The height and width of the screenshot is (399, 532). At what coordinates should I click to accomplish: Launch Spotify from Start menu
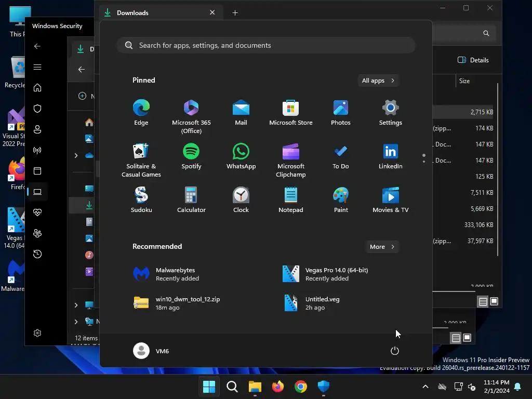[191, 156]
